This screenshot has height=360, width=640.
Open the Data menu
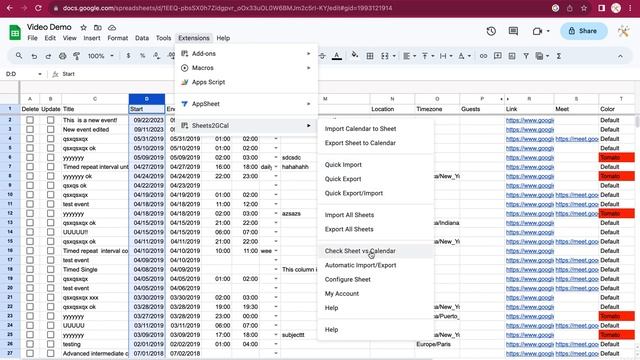(142, 38)
